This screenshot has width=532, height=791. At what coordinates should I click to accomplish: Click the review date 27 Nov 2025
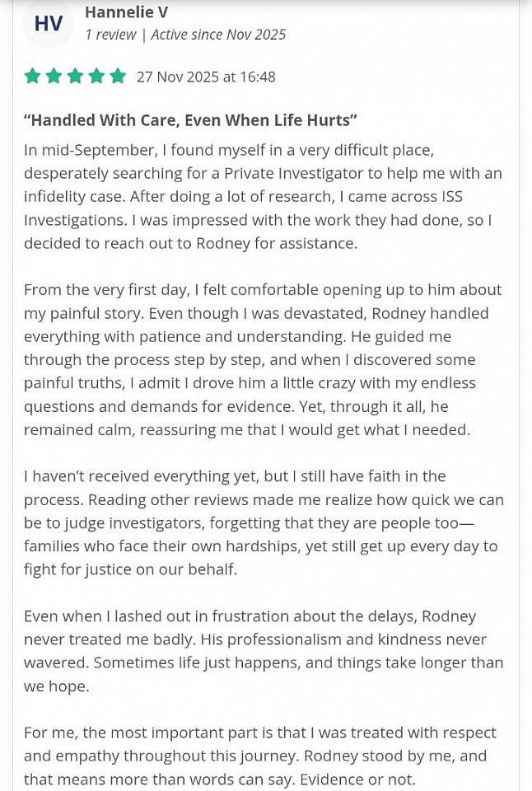[x=178, y=77]
